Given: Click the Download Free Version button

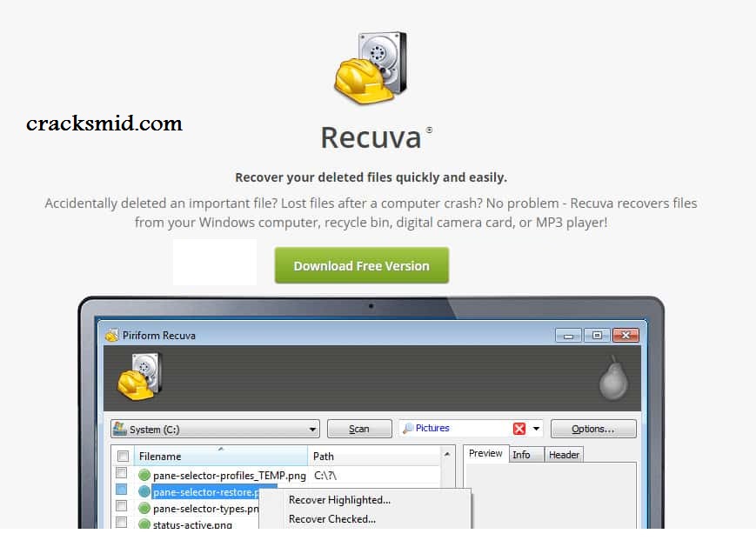Looking at the screenshot, I should pos(362,265).
